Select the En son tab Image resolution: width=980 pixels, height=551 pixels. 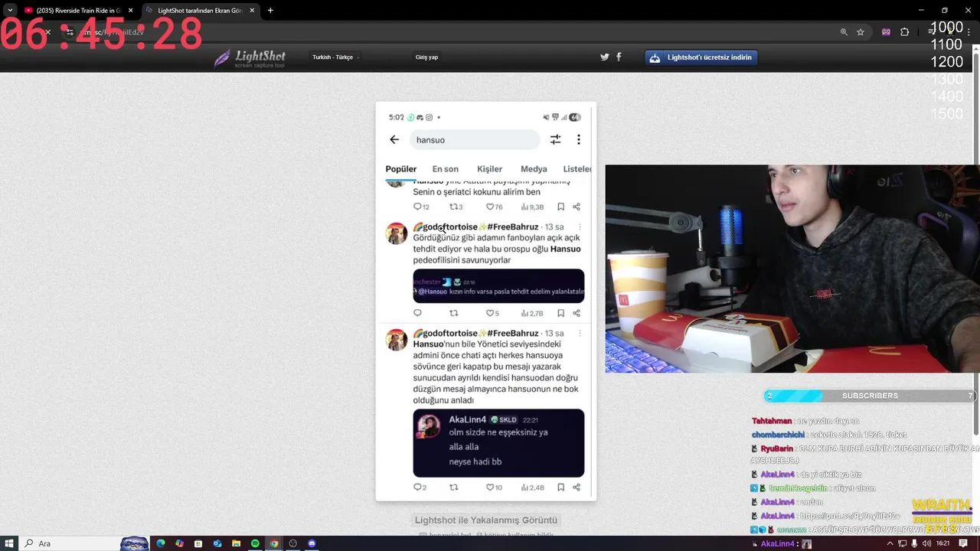coord(446,169)
